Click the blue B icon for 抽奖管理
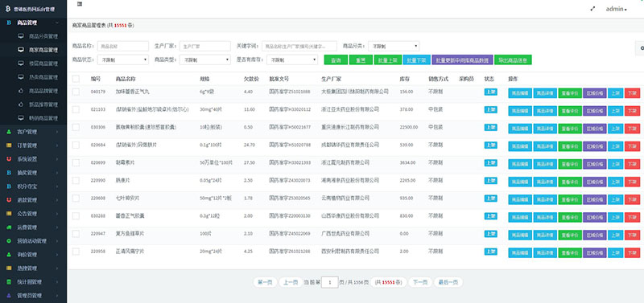The width and height of the screenshot is (644, 303). (x=9, y=173)
